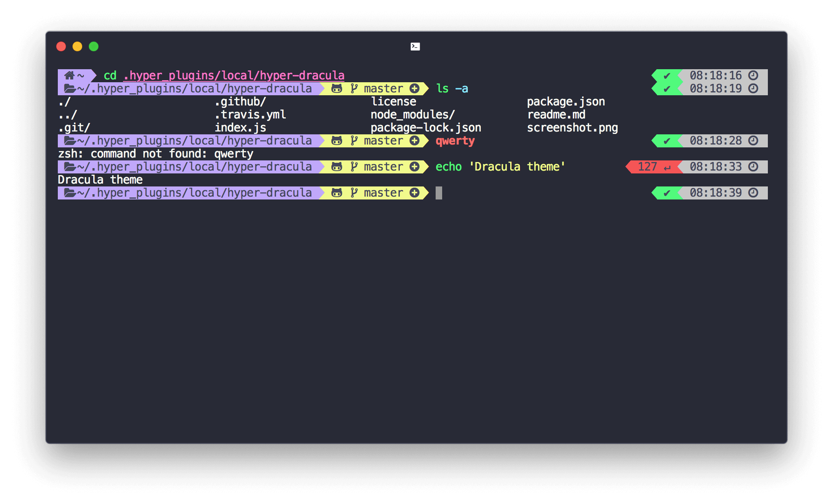The image size is (833, 504).
Task: Toggle the green checkmark on the ls -a prompt
Action: tap(667, 88)
